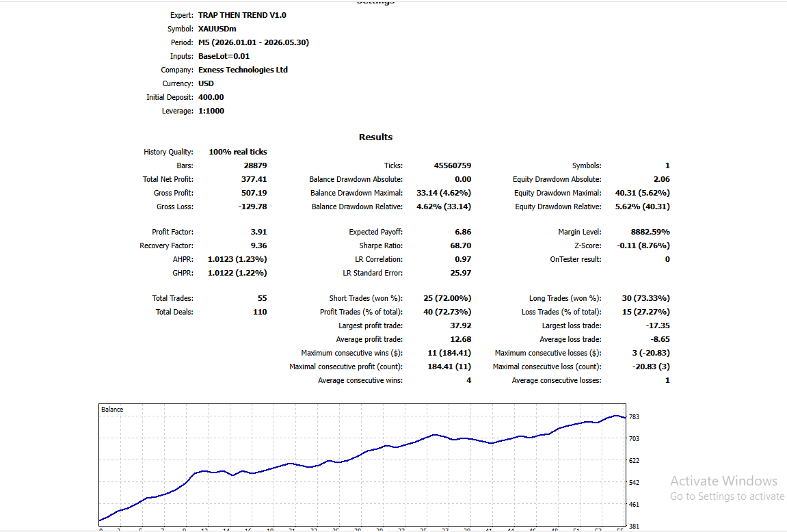Viewport: 787px width, 532px height.
Task: Click the profit trades value 40 (72.73%)
Action: (x=447, y=312)
